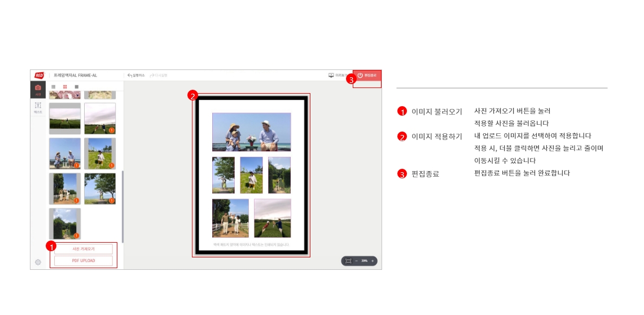The height and width of the screenshot is (315, 644).
Task: Click fit-to-screen zoom icon
Action: point(348,261)
